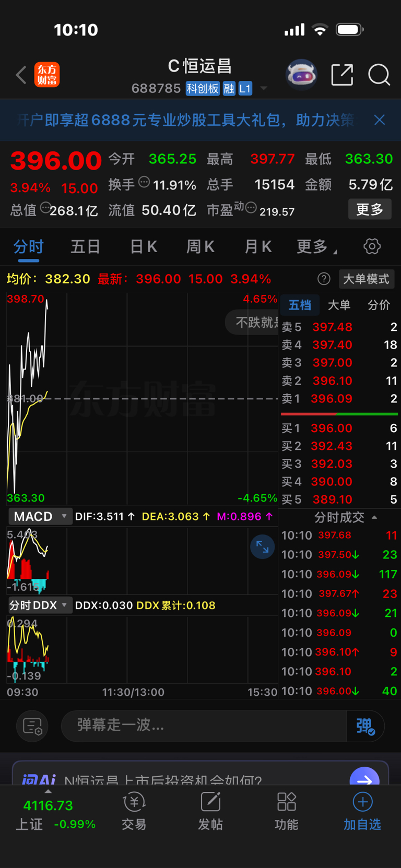The width and height of the screenshot is (401, 868).
Task: Tap the blue arrow AI submit button
Action: pyautogui.click(x=364, y=776)
